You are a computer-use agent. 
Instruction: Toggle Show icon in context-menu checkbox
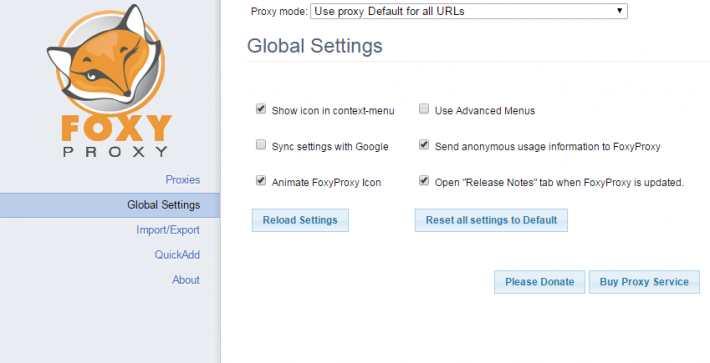[x=261, y=109]
